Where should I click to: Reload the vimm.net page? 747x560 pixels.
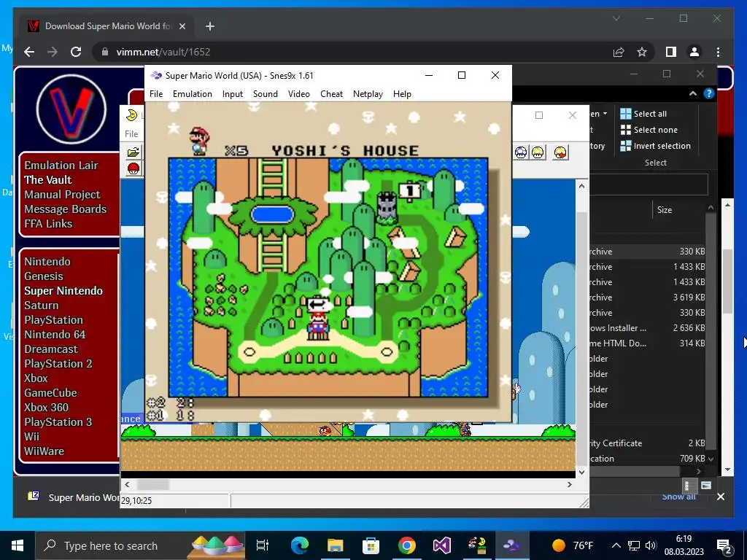76,52
